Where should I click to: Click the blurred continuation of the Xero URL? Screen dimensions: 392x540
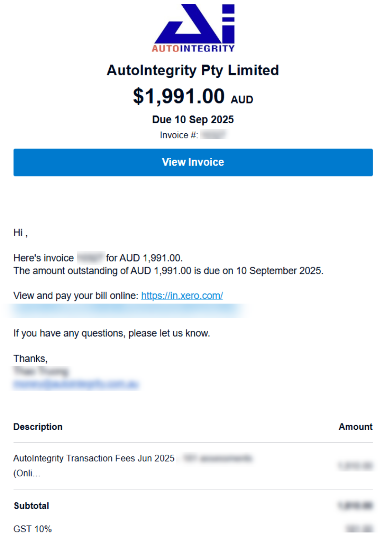127,310
